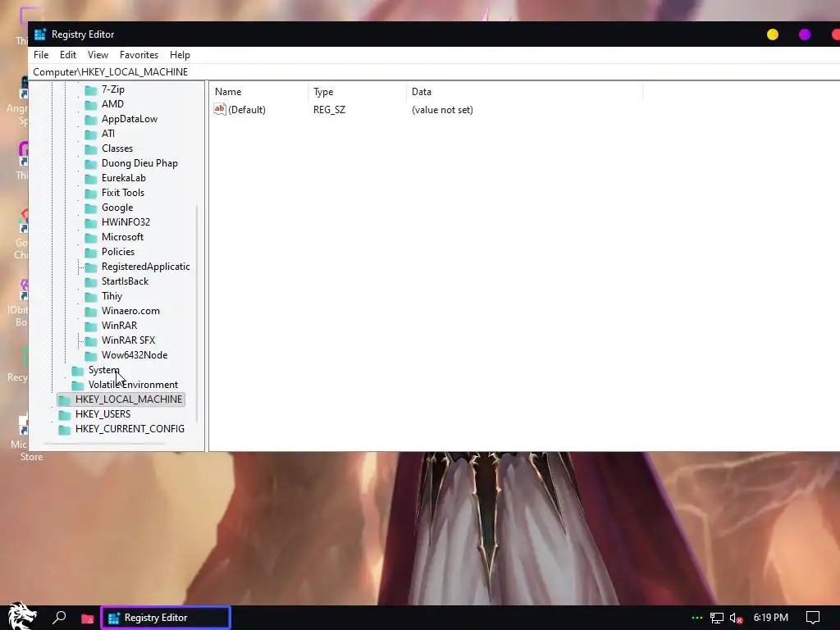Select the Google key label
This screenshot has width=840, height=630.
(x=117, y=208)
